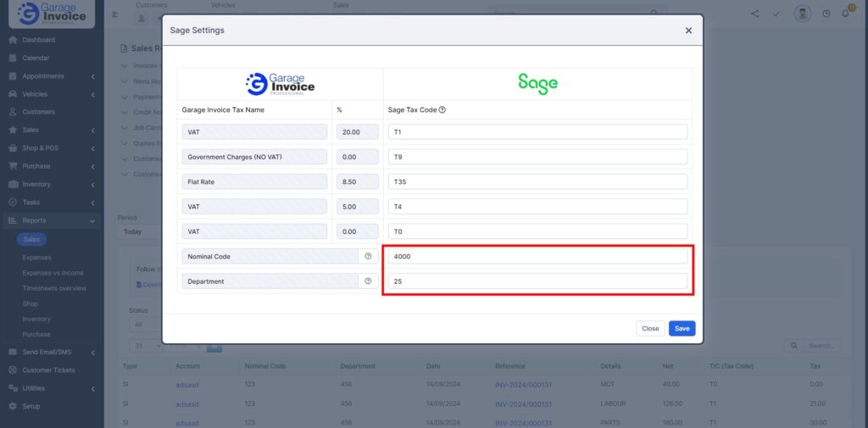868x428 pixels.
Task: Click the Save button in Sage Settings
Action: pyautogui.click(x=682, y=328)
